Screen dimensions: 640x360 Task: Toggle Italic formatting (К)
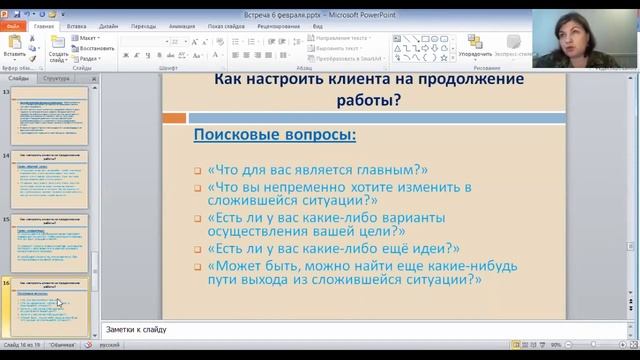pos(137,55)
